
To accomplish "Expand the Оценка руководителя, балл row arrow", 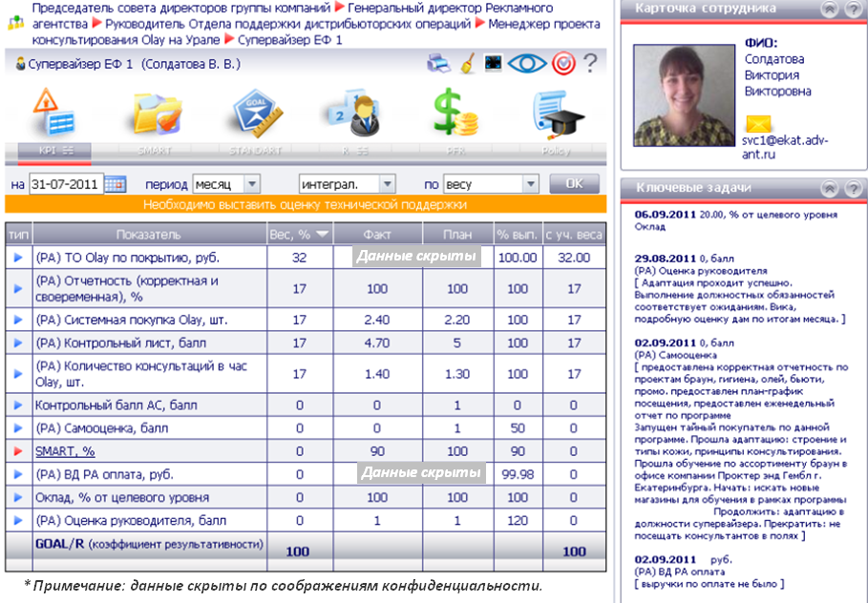I will click(x=18, y=521).
